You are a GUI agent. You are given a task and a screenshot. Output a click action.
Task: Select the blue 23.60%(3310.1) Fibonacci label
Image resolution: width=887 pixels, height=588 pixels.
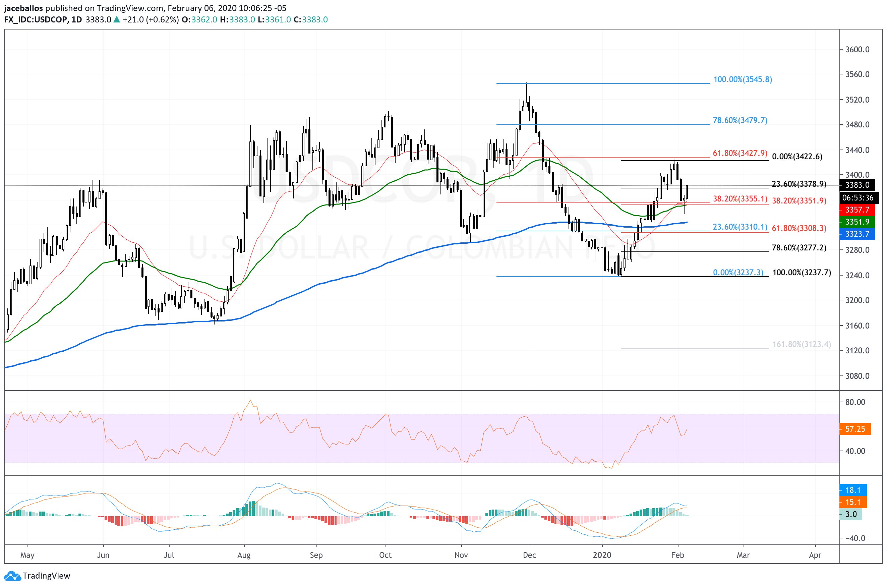click(x=740, y=227)
